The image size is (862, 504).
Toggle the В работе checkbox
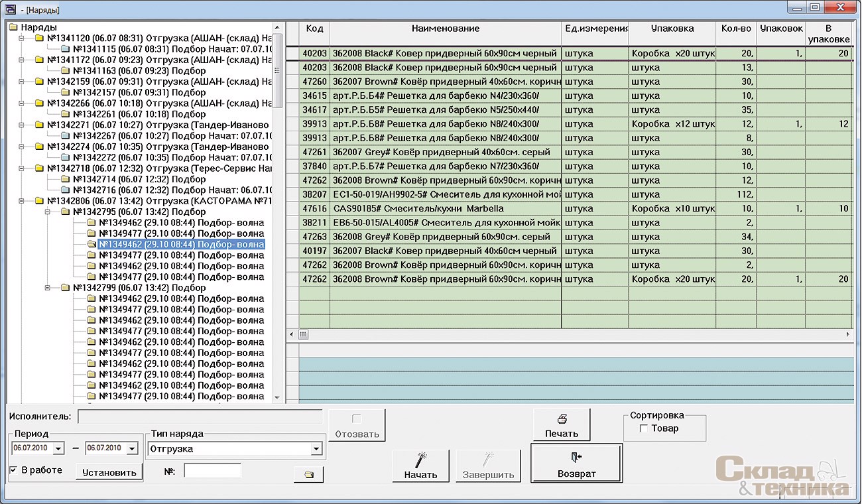click(x=14, y=470)
